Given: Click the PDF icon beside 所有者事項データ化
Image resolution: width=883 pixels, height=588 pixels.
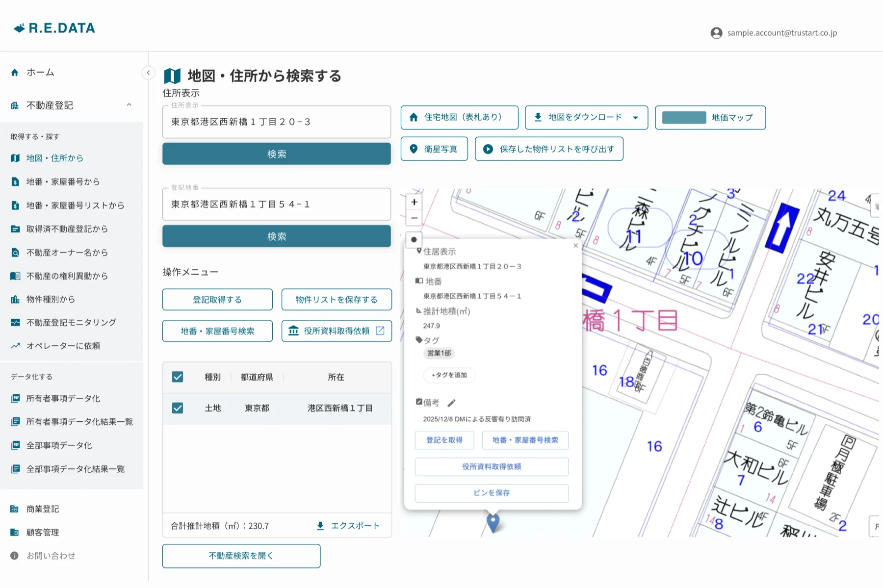Looking at the screenshot, I should pyautogui.click(x=15, y=398).
